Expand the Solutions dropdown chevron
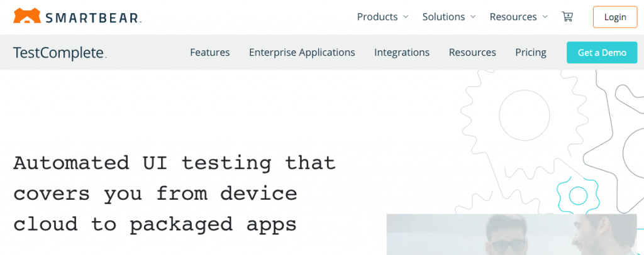The height and width of the screenshot is (255, 644). click(x=473, y=17)
